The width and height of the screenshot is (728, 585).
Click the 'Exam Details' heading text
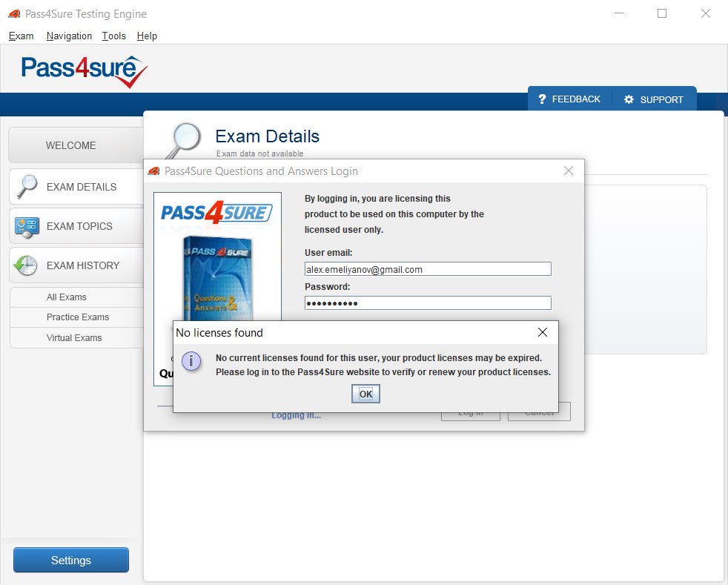tap(268, 136)
